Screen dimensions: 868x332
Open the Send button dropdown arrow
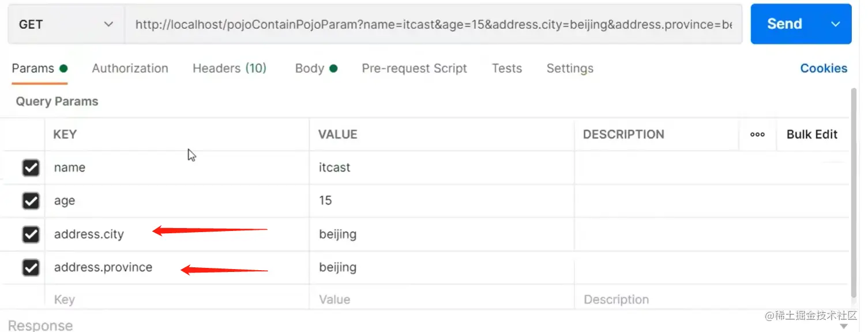(835, 24)
